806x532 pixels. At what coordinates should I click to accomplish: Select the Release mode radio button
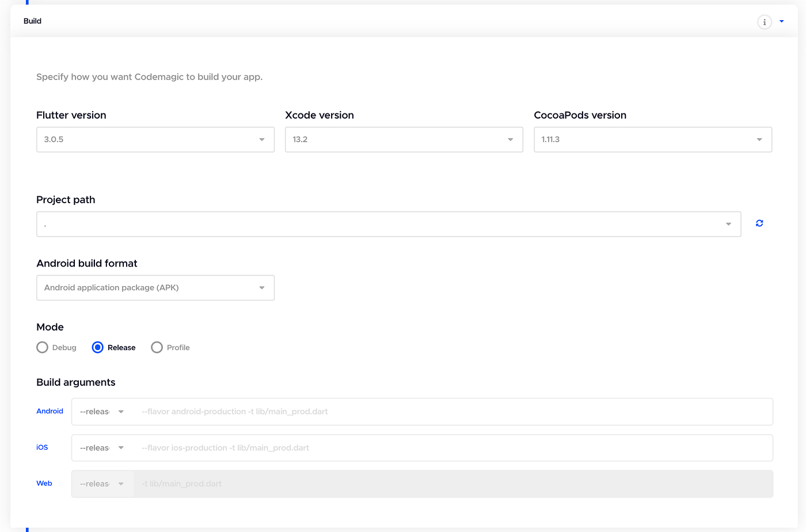pos(98,347)
